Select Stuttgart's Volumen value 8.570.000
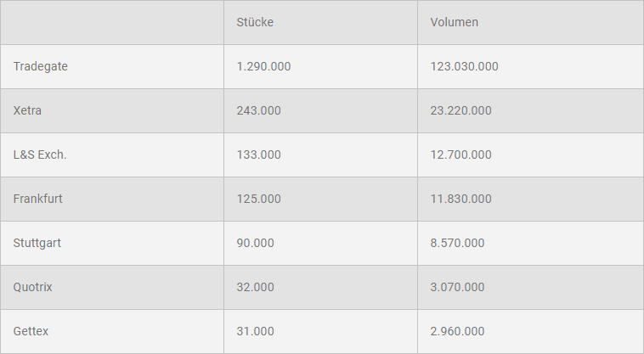 [458, 243]
